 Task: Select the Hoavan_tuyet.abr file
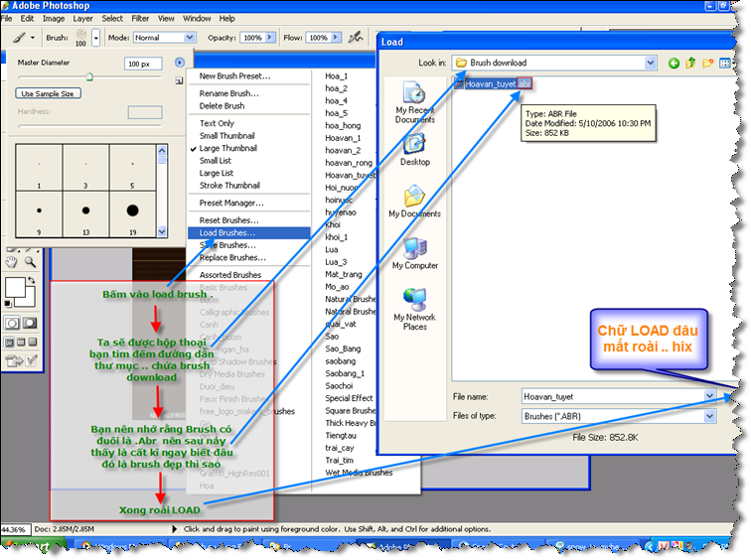[x=494, y=83]
